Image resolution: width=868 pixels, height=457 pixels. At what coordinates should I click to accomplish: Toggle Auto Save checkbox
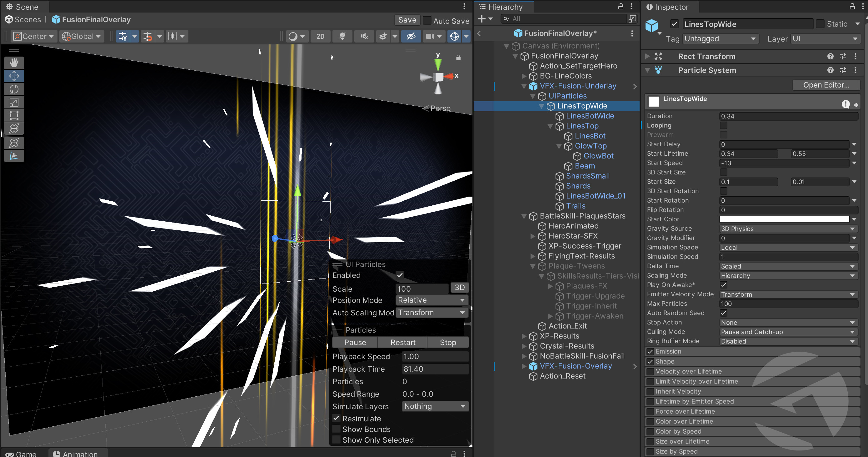427,21
